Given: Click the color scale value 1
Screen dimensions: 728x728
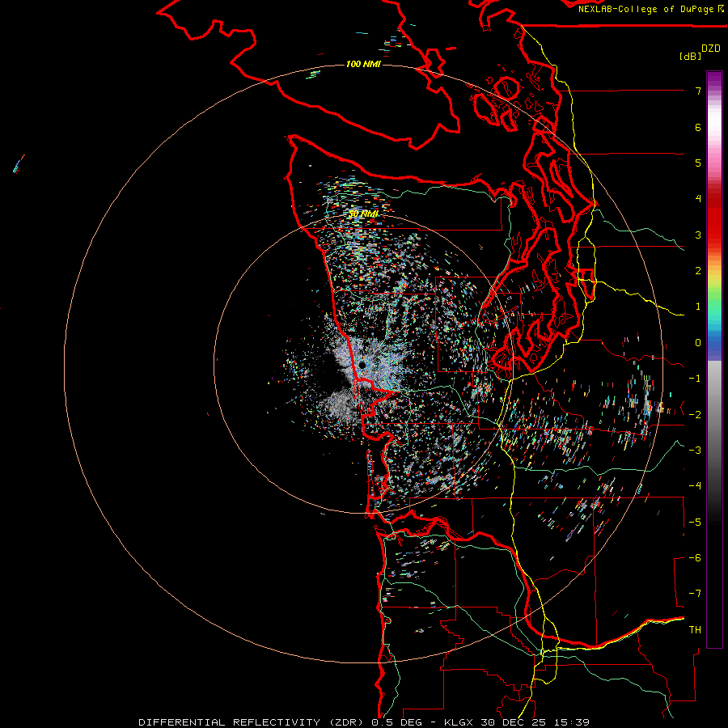Looking at the screenshot, I should (698, 307).
